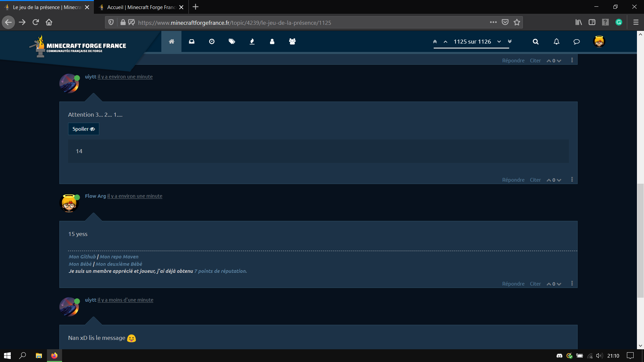Upvote Flow Arg's '15 yess' post
The width and height of the screenshot is (644, 362).
click(x=548, y=284)
